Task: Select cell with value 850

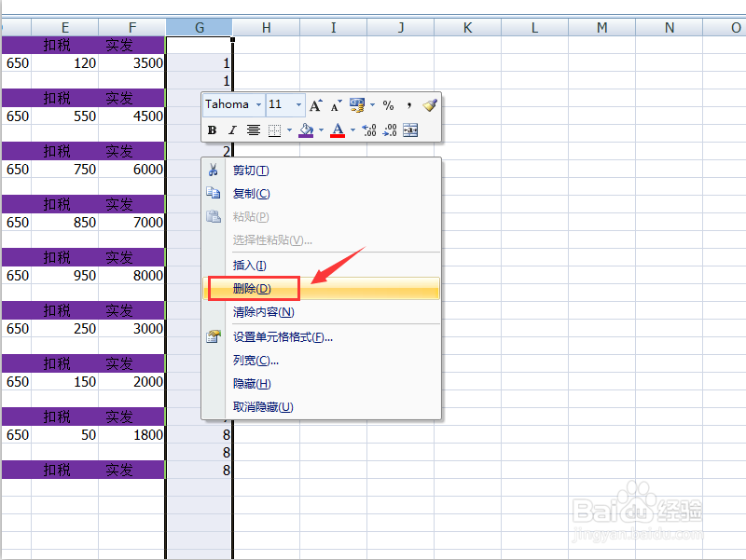Action: [x=65, y=222]
